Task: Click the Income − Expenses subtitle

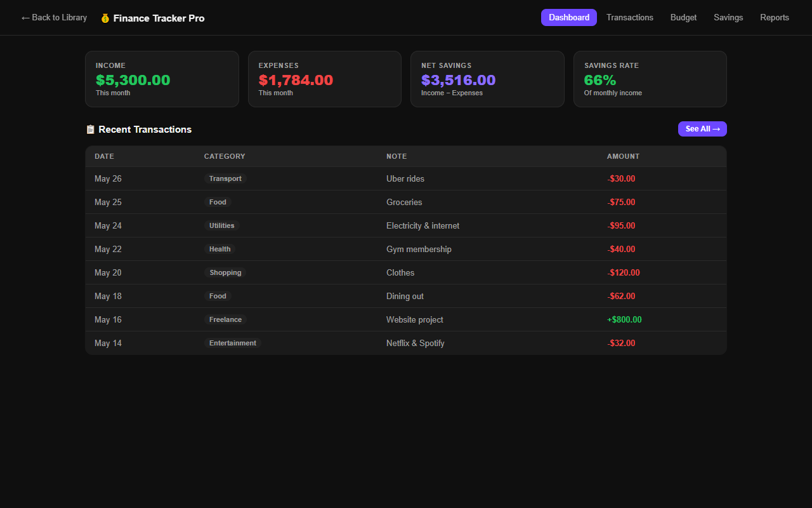Action: pyautogui.click(x=452, y=93)
